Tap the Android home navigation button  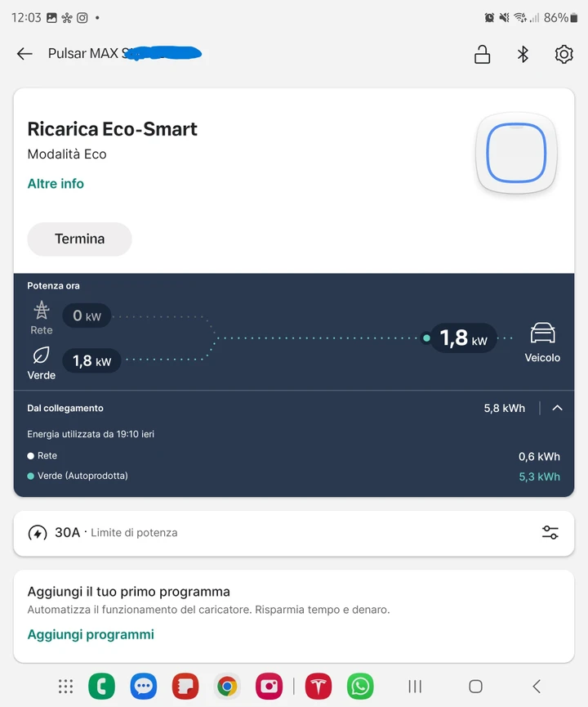(x=475, y=687)
